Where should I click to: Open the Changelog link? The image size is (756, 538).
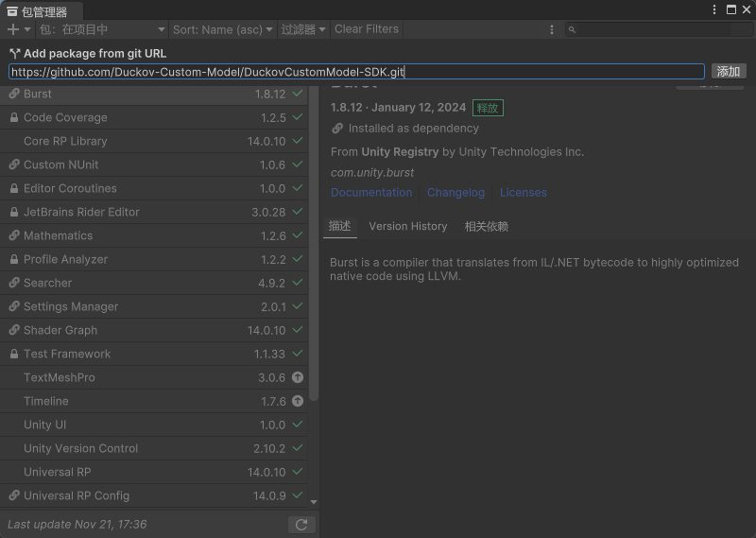tap(455, 192)
